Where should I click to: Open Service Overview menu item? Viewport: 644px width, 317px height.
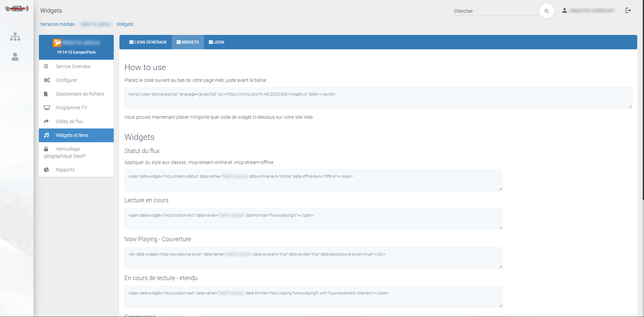click(76, 66)
